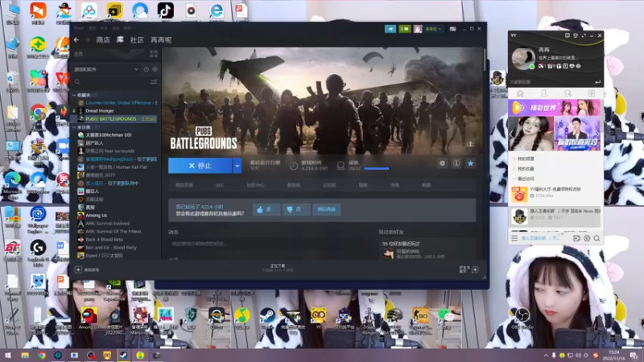Open PUBG game settings gear icon
This screenshot has width=644, height=362.
[x=442, y=163]
